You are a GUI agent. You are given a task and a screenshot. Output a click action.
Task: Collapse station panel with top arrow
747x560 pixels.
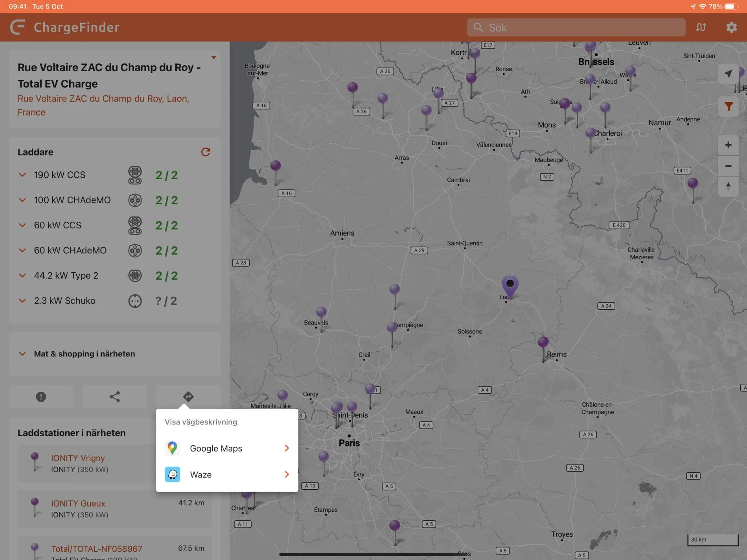pos(213,57)
